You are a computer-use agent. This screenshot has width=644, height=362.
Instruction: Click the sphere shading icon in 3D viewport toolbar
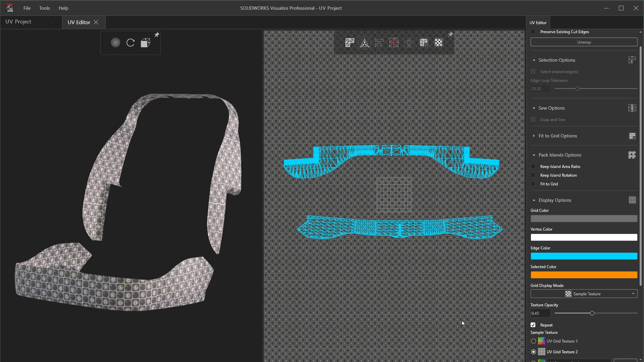click(115, 43)
